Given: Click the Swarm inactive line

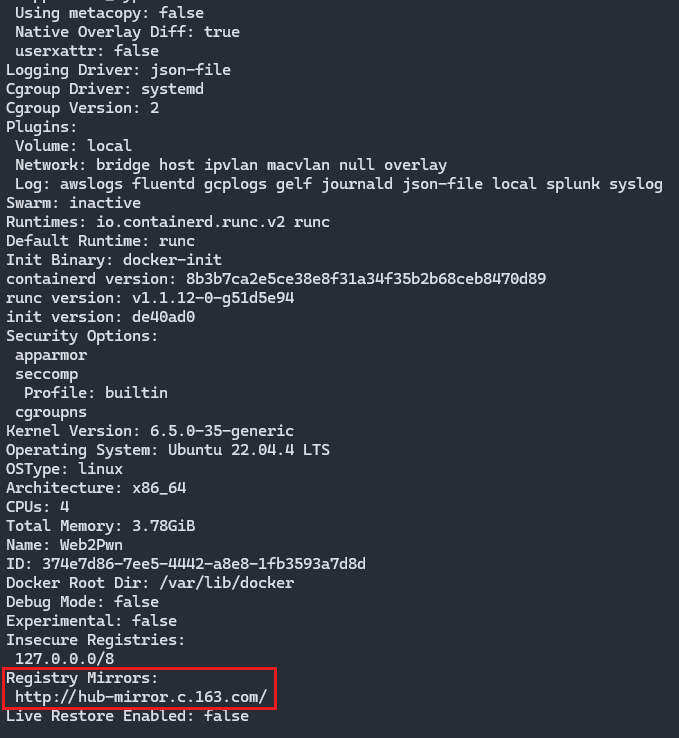Looking at the screenshot, I should [73, 203].
